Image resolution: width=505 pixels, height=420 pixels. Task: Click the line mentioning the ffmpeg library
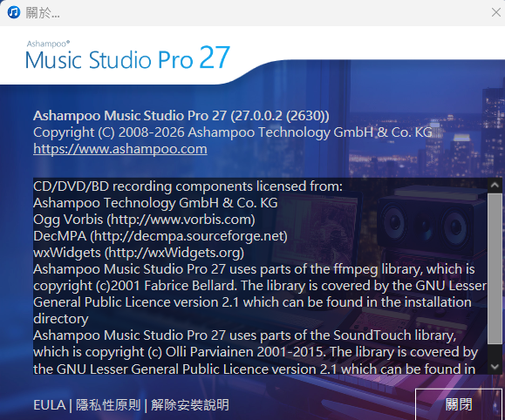(254, 269)
